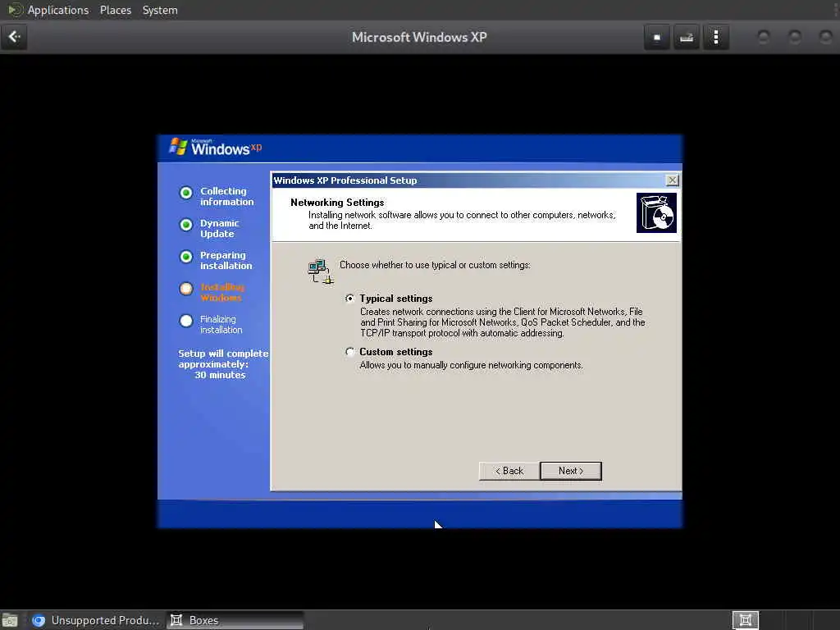Click the browser icon beside Unsupported Produ...
Image resolution: width=840 pixels, height=630 pixels.
tap(39, 620)
